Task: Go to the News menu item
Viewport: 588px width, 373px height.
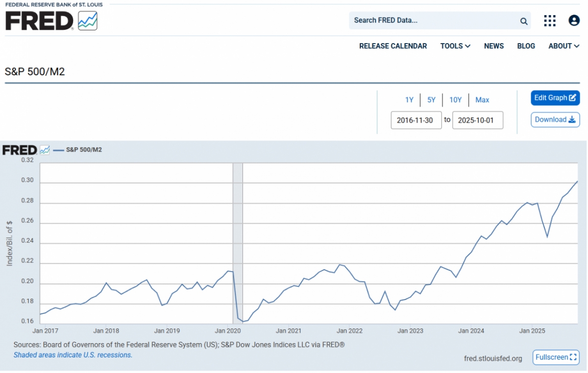Action: pyautogui.click(x=493, y=46)
